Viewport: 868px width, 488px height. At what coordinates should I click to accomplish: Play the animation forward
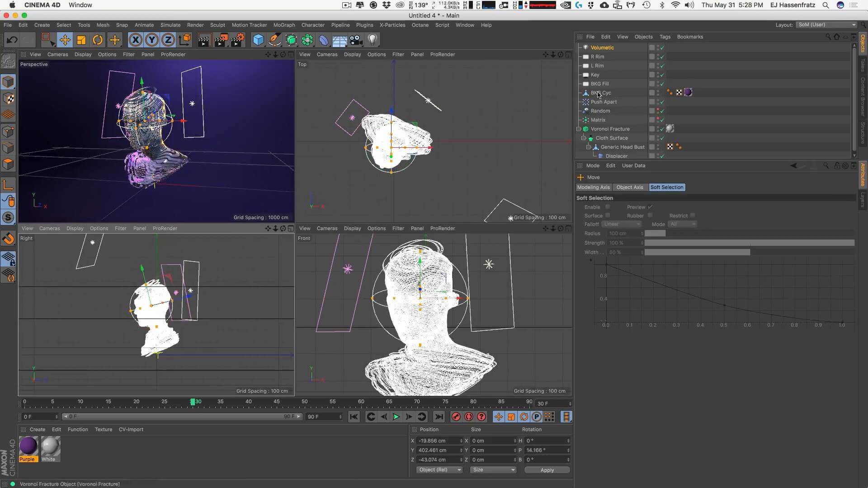(396, 417)
